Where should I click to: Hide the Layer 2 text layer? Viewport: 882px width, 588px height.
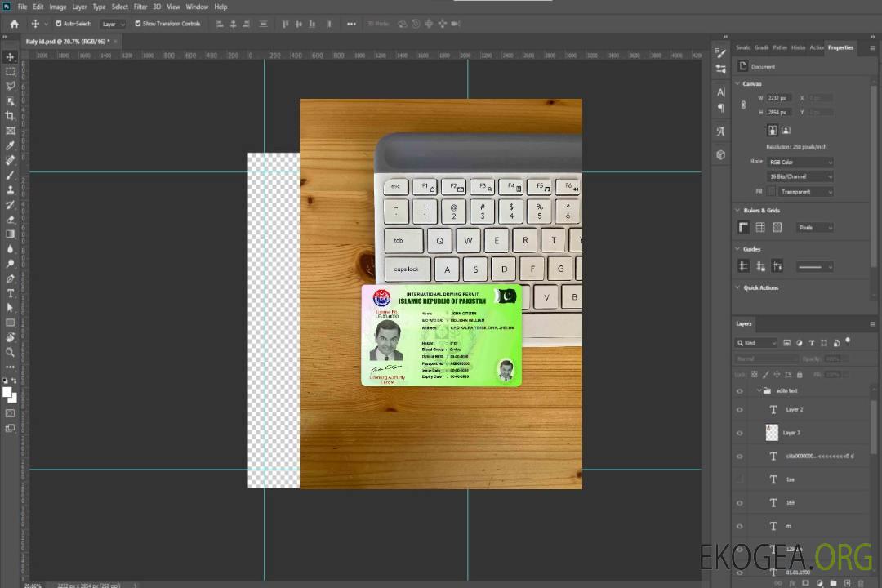[740, 410]
